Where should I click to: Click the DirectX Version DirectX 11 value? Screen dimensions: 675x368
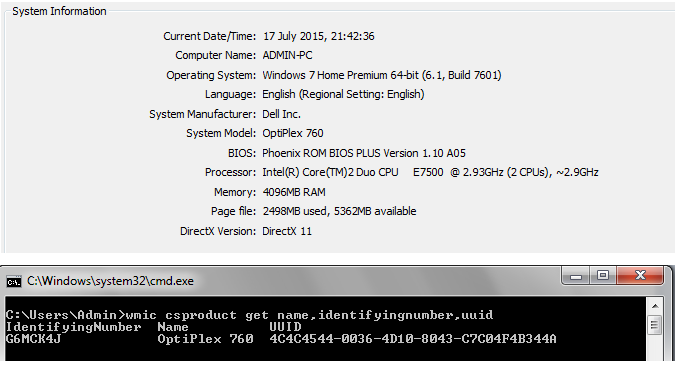[287, 231]
